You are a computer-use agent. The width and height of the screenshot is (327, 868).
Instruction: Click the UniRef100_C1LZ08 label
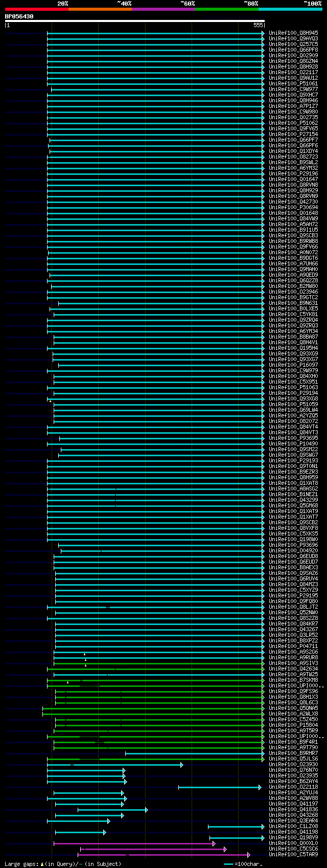(x=293, y=827)
